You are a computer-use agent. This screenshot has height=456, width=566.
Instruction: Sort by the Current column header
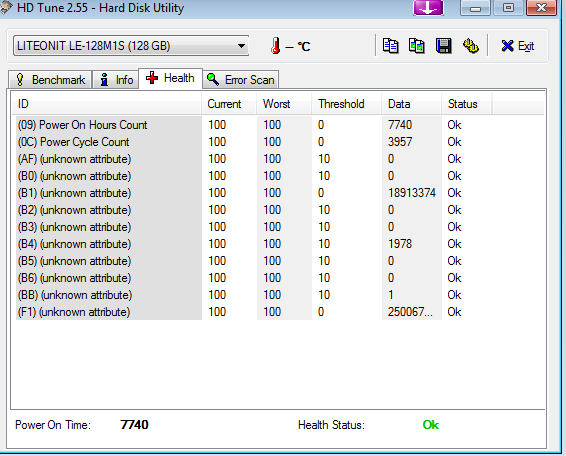click(229, 104)
